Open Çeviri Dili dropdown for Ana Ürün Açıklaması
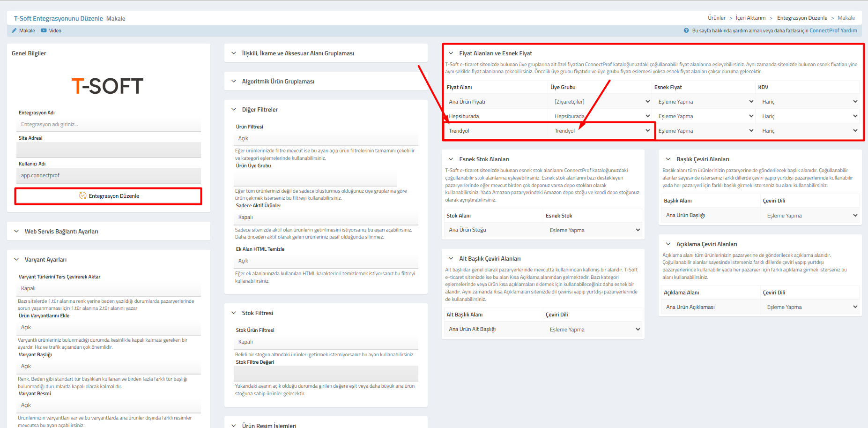Viewport: 868px width, 428px height. (x=811, y=307)
